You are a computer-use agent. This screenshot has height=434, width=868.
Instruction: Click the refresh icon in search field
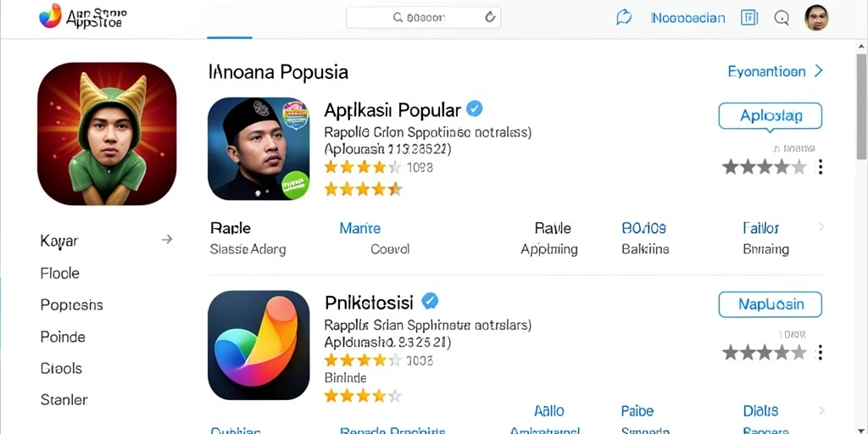click(490, 17)
